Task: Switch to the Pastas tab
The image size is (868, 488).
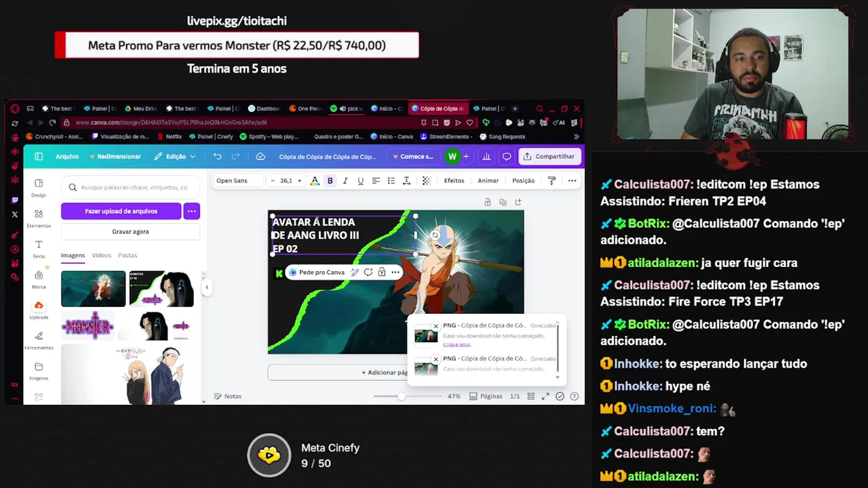Action: coord(127,256)
